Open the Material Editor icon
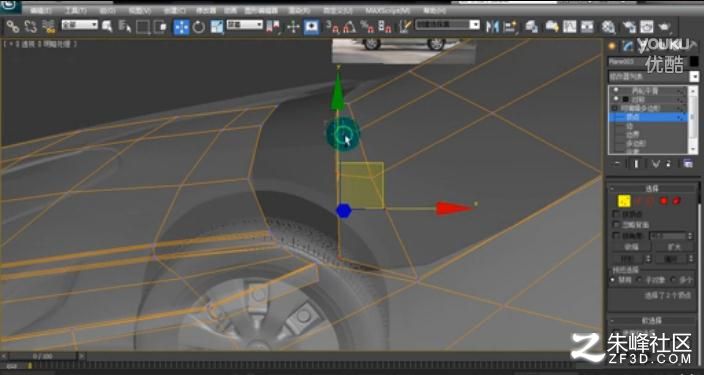704x375 pixels. pyautogui.click(x=608, y=27)
